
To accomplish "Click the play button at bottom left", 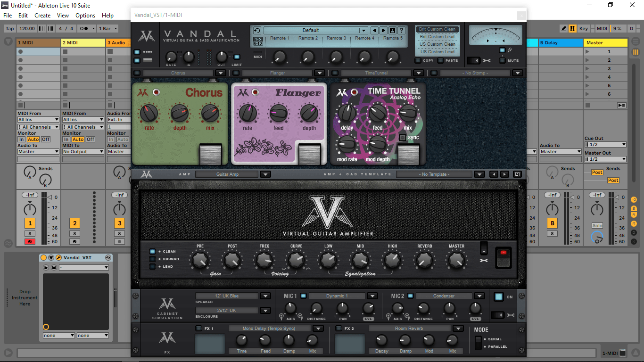I will coord(8,353).
